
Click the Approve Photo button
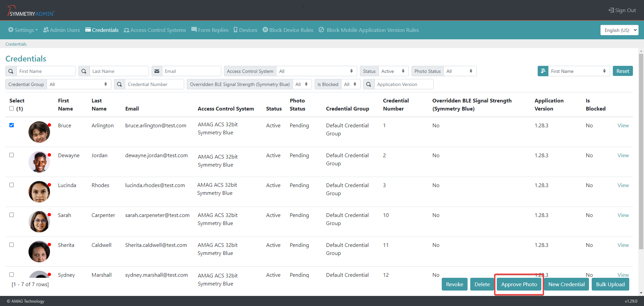(x=519, y=284)
